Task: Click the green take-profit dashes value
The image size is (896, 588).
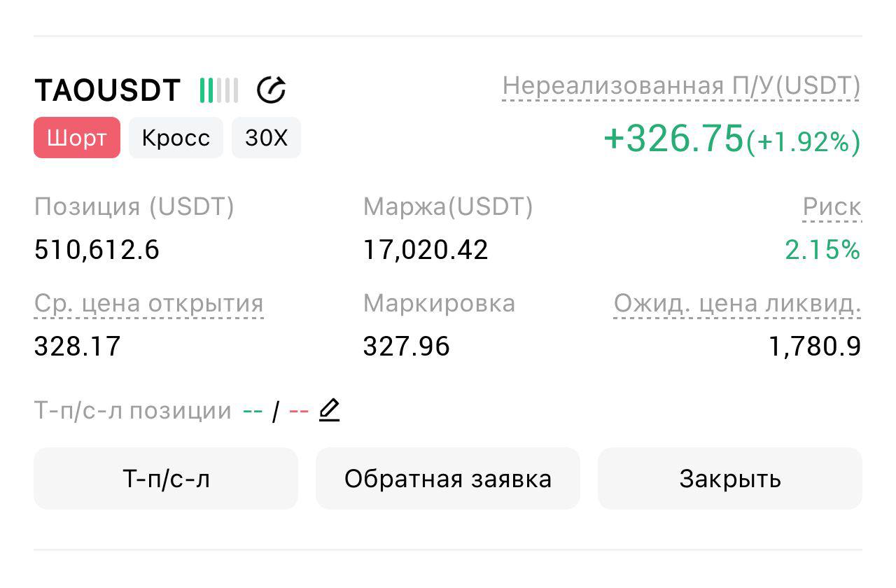Action: coord(253,411)
